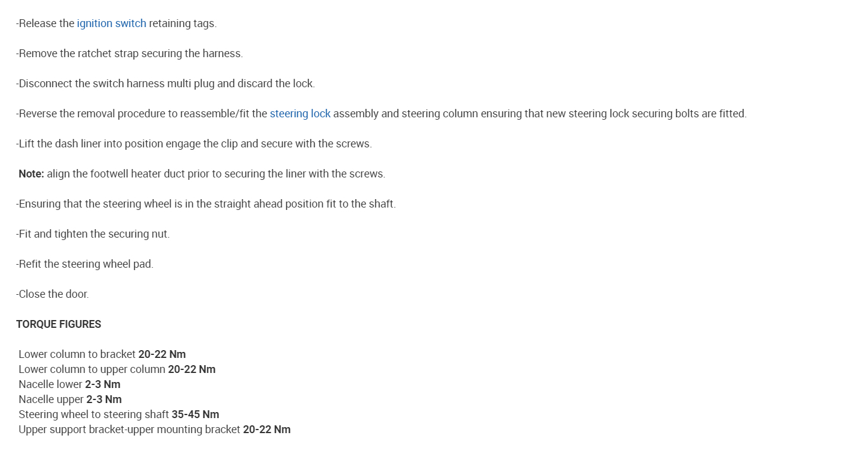Click the TORQUE FIGURES heading
Image resolution: width=868 pixels, height=462 pixels.
pos(58,324)
